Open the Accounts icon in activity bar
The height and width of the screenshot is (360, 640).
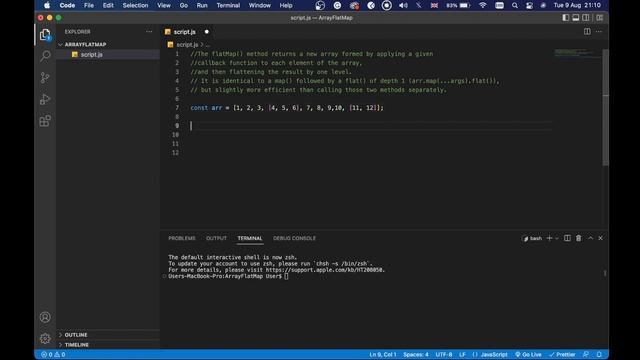pyautogui.click(x=45, y=317)
